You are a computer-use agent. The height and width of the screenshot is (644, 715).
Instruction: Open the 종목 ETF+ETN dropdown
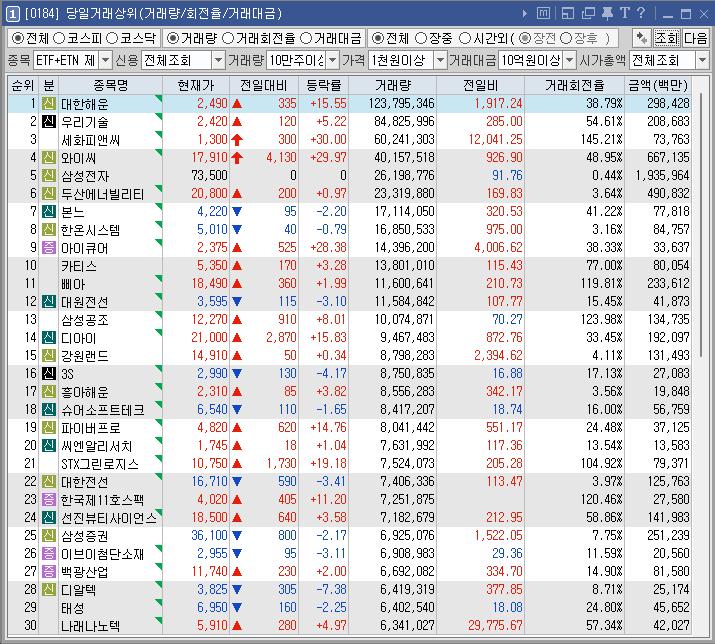[x=105, y=60]
